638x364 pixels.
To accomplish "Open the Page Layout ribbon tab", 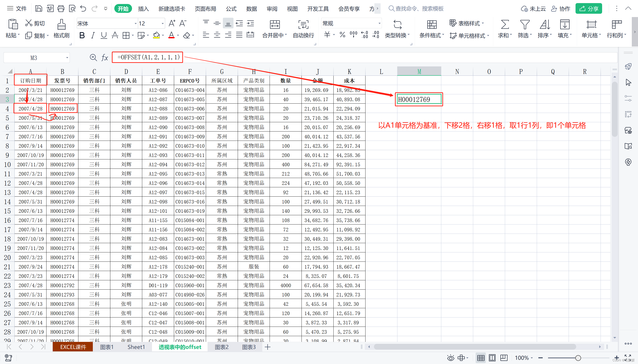I will [205, 9].
